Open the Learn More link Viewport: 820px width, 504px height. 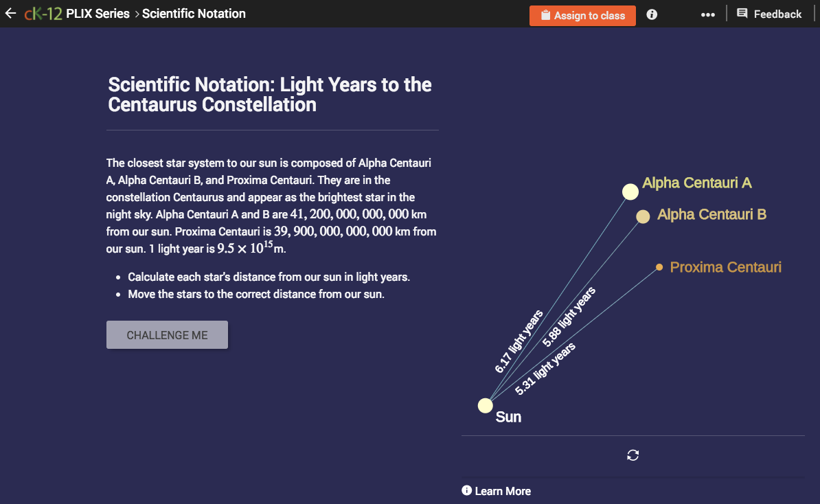[x=503, y=491]
